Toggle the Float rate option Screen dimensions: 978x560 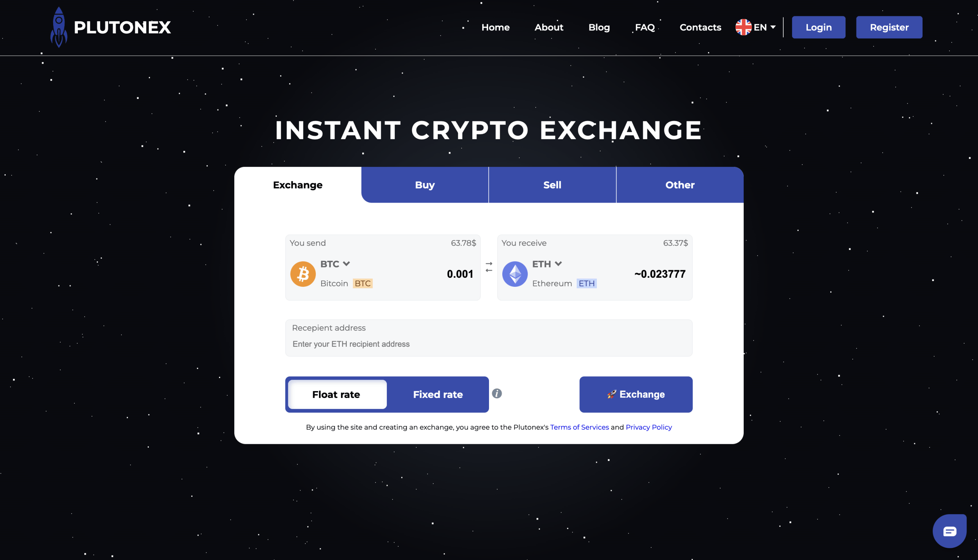[x=336, y=394]
